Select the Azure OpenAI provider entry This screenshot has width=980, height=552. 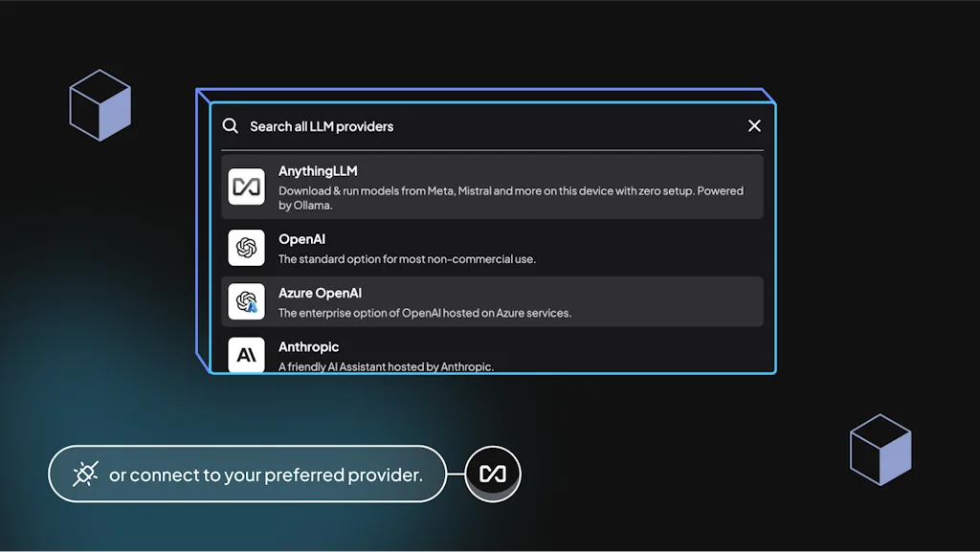click(x=491, y=301)
